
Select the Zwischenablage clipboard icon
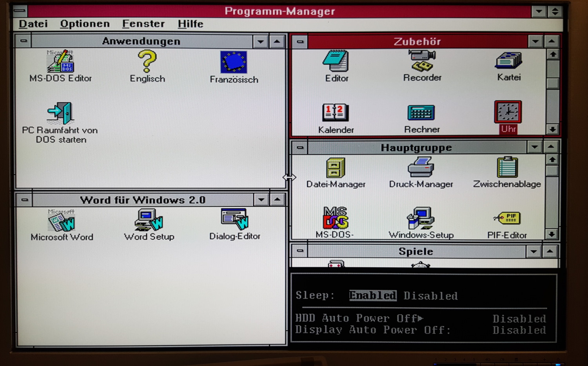(x=507, y=167)
